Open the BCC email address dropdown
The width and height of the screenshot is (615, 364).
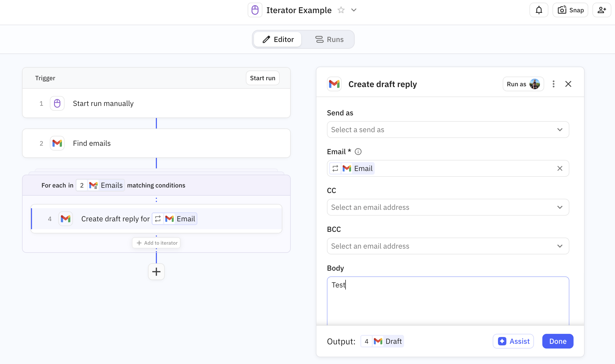pyautogui.click(x=448, y=246)
